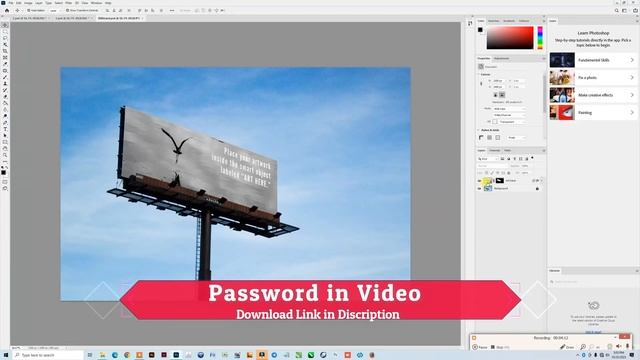Set canvas orientation to portrait
The width and height of the screenshot is (640, 360).
(496, 95)
